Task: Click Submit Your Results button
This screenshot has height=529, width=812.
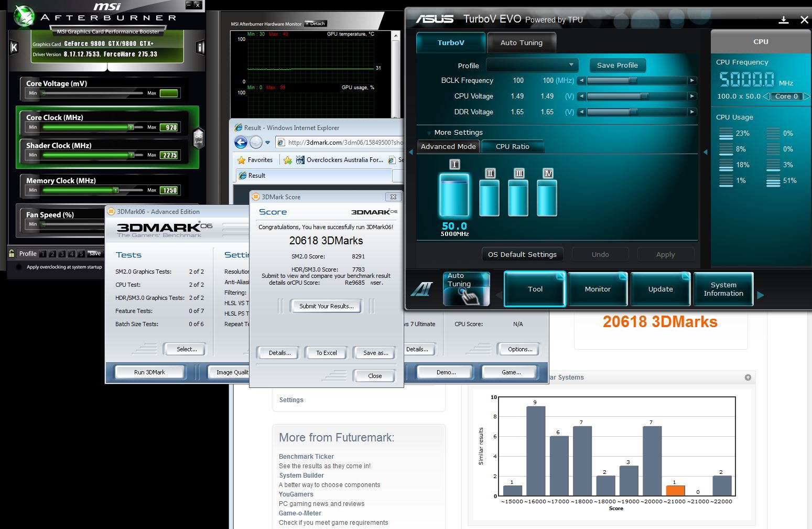Action: (x=326, y=306)
